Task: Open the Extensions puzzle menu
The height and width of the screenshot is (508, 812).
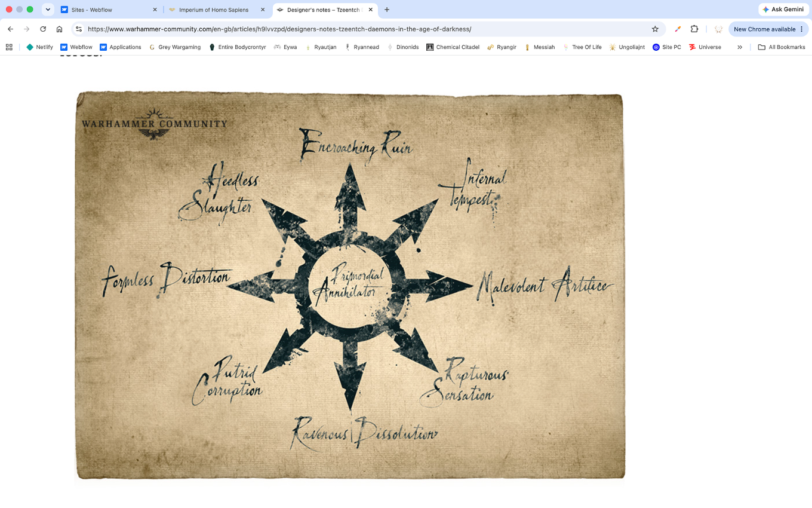Action: pyautogui.click(x=694, y=29)
